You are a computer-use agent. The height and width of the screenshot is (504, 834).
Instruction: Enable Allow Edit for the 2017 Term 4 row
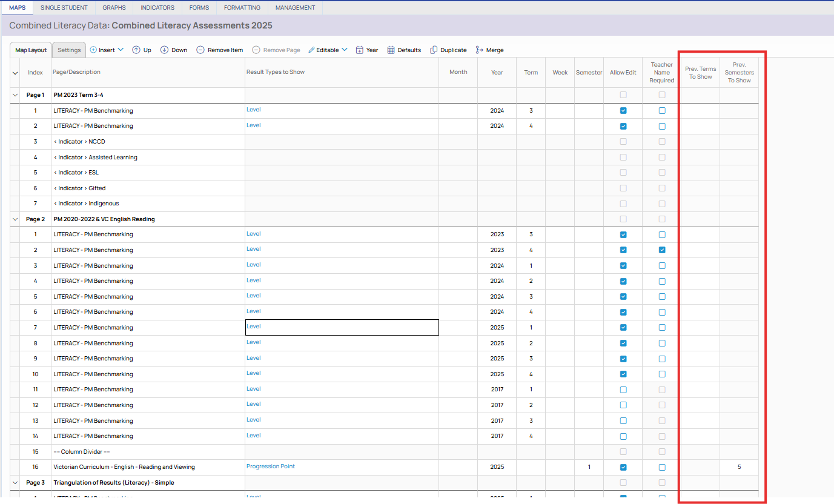point(623,436)
